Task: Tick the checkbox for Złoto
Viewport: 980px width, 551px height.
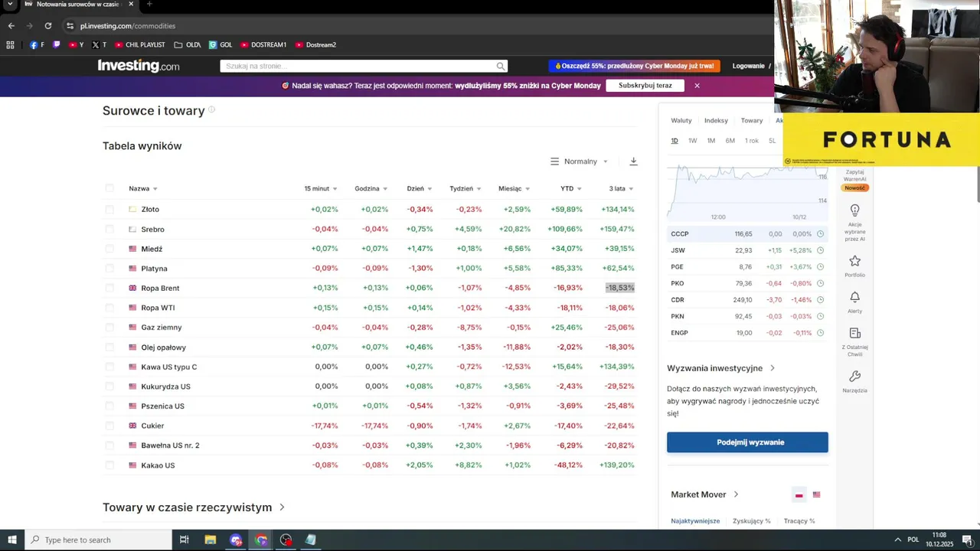Action: pyautogui.click(x=109, y=209)
